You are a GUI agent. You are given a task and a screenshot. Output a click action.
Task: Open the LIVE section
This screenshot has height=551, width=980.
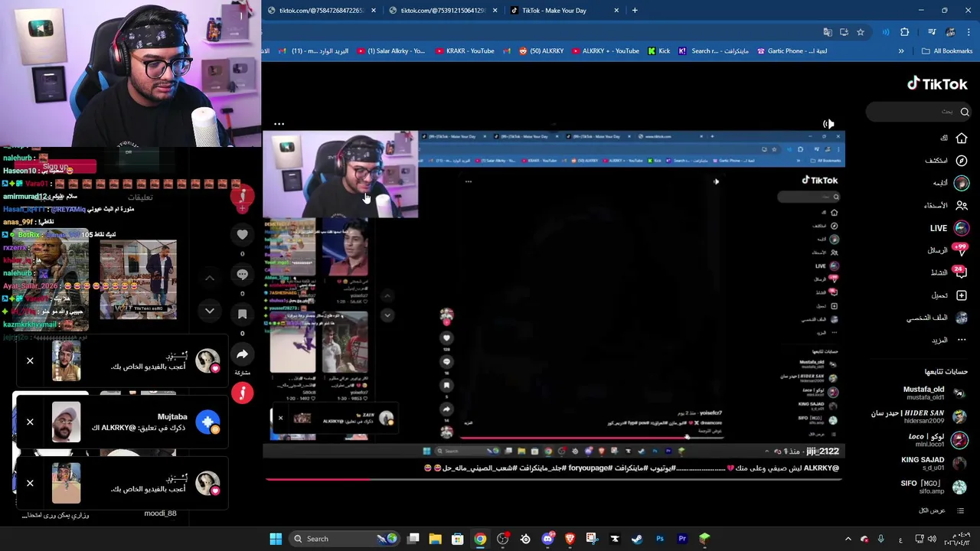[949, 228]
